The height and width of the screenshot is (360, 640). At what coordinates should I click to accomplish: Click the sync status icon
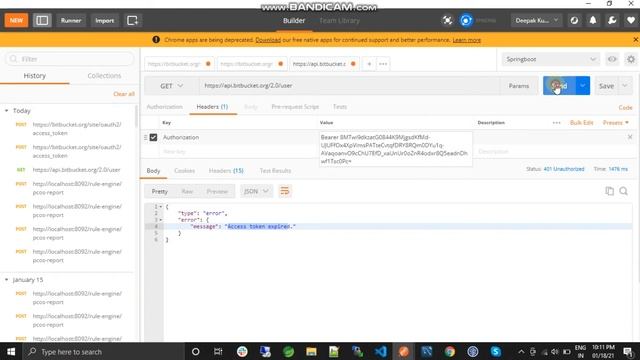pyautogui.click(x=466, y=20)
